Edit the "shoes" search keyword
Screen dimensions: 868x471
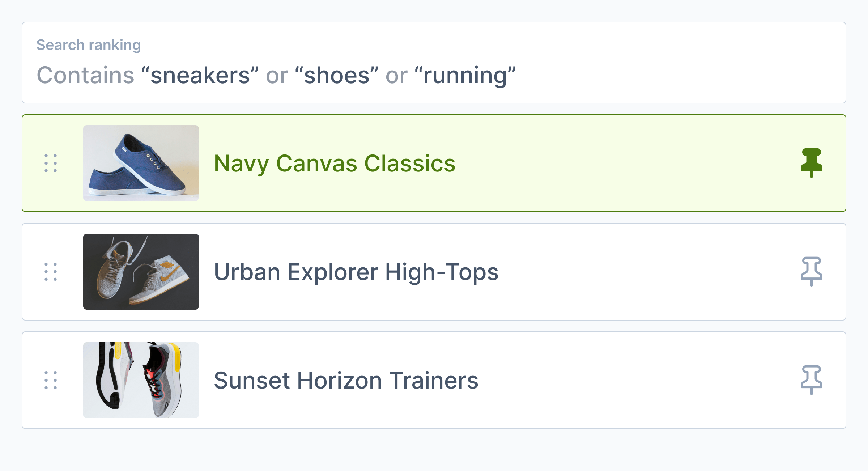click(337, 75)
